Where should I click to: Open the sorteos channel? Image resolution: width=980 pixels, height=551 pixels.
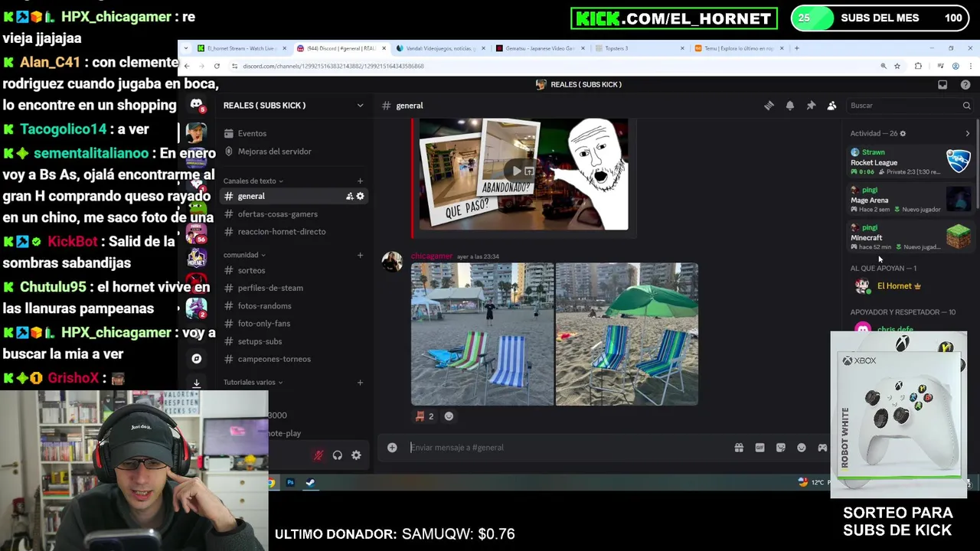(293, 270)
